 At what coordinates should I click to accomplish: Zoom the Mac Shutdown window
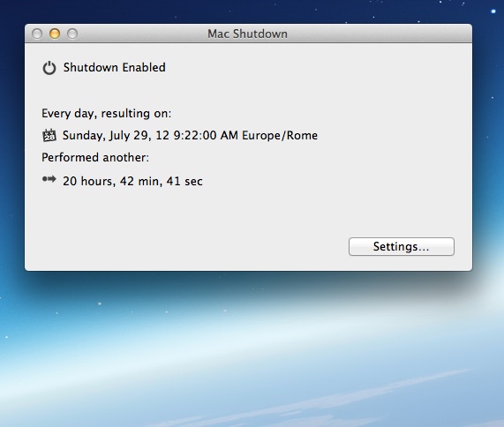click(x=72, y=34)
